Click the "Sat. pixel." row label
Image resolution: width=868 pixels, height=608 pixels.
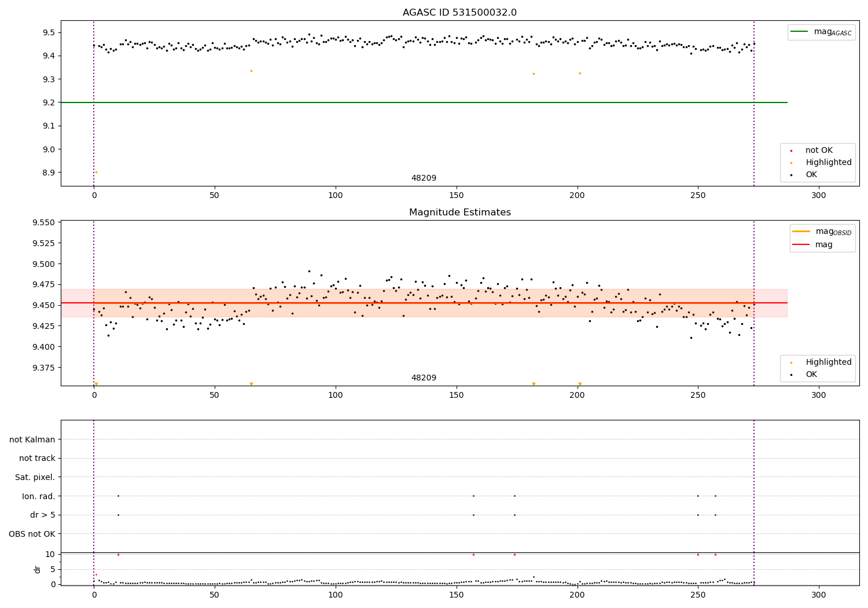[35, 477]
